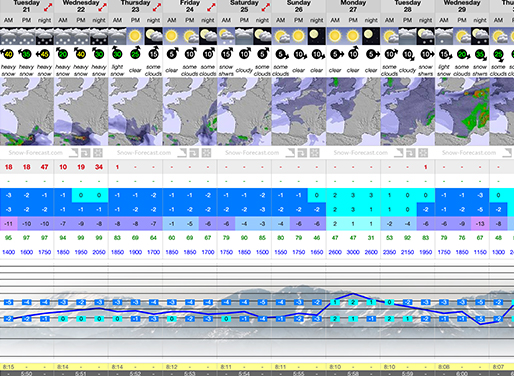Click freezing level 2050 for Wednesday 22 night
Screen dimensions: 514x376
point(99,252)
